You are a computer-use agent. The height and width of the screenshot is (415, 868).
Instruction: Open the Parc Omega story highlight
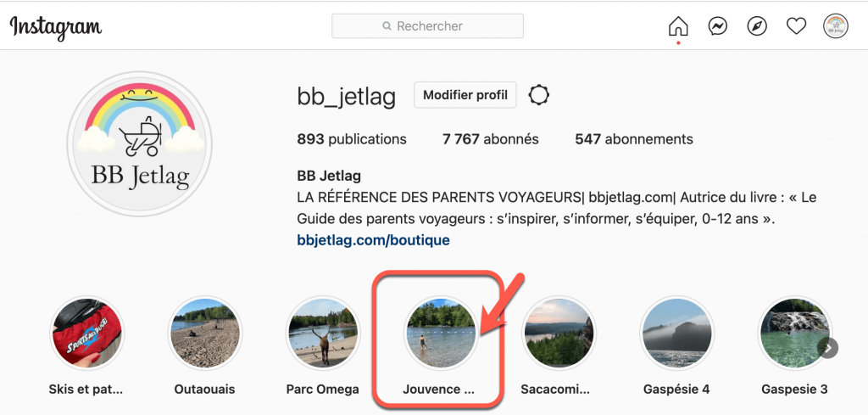[323, 334]
